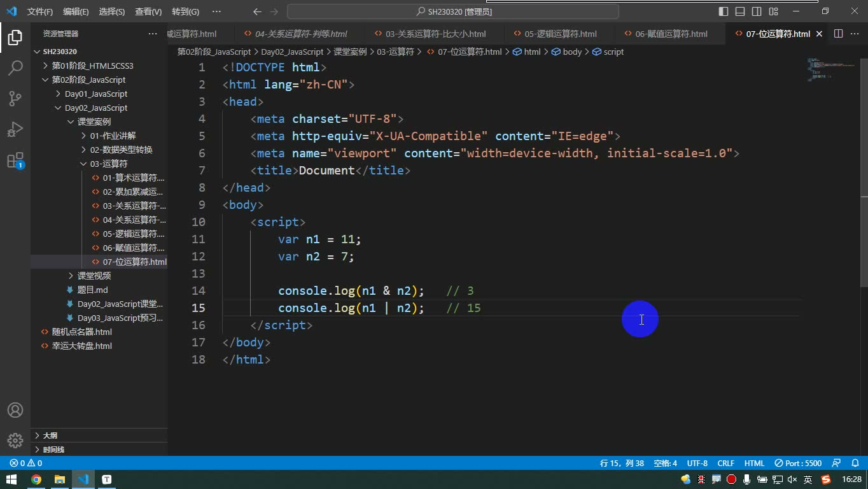Click the Live Server Port 5500 item
Viewport: 868px width, 489px height.
[x=798, y=463]
